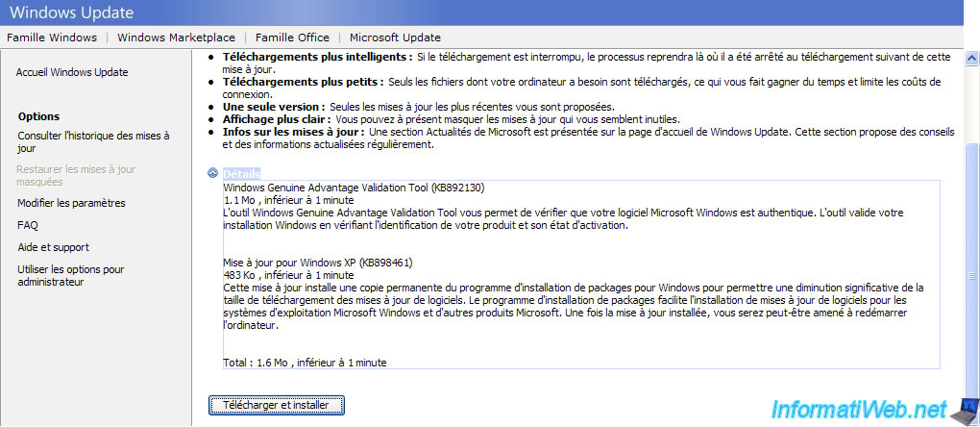Open Windows Marketplace link
Screen dimensions: 980x427
[x=176, y=38]
